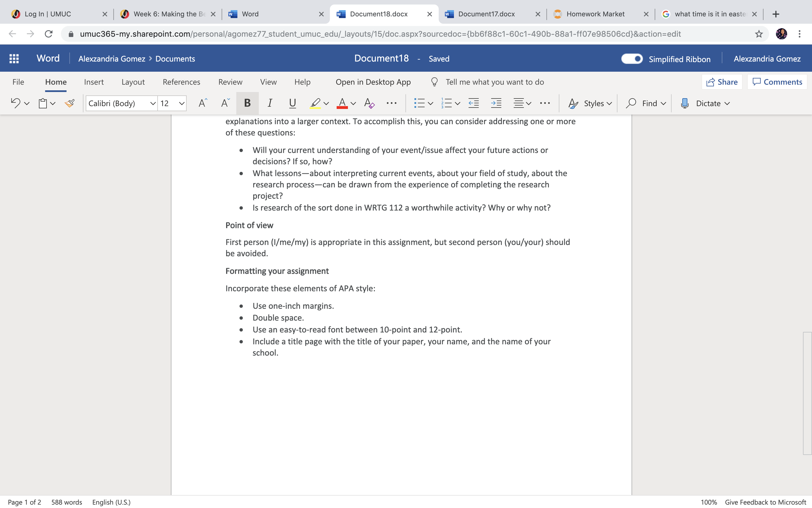
Task: Open a new browser tab
Action: point(776,14)
